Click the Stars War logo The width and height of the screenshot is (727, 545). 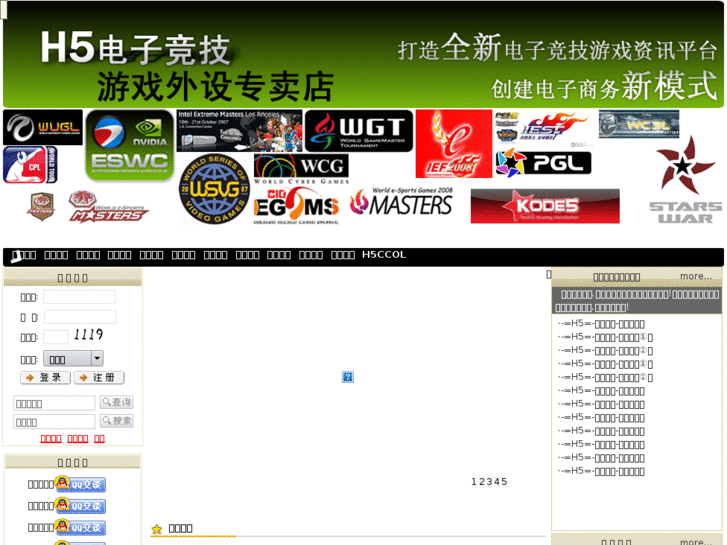pos(686,180)
